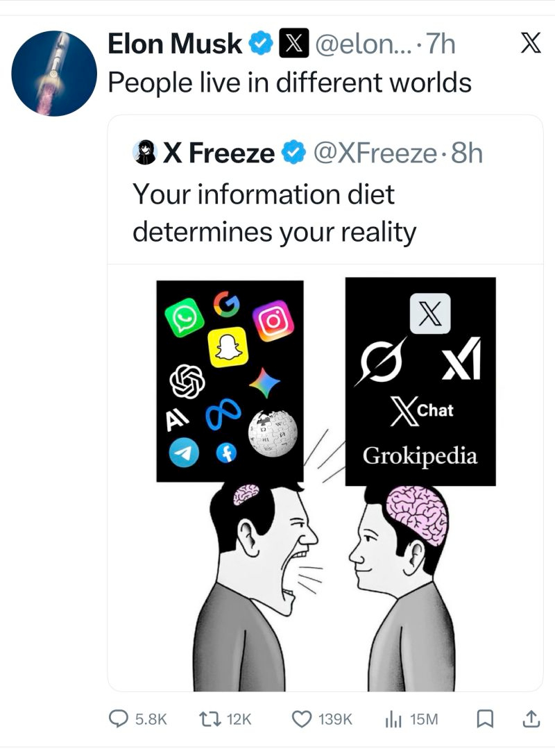Open view analytics bar chart icon

[x=393, y=719]
